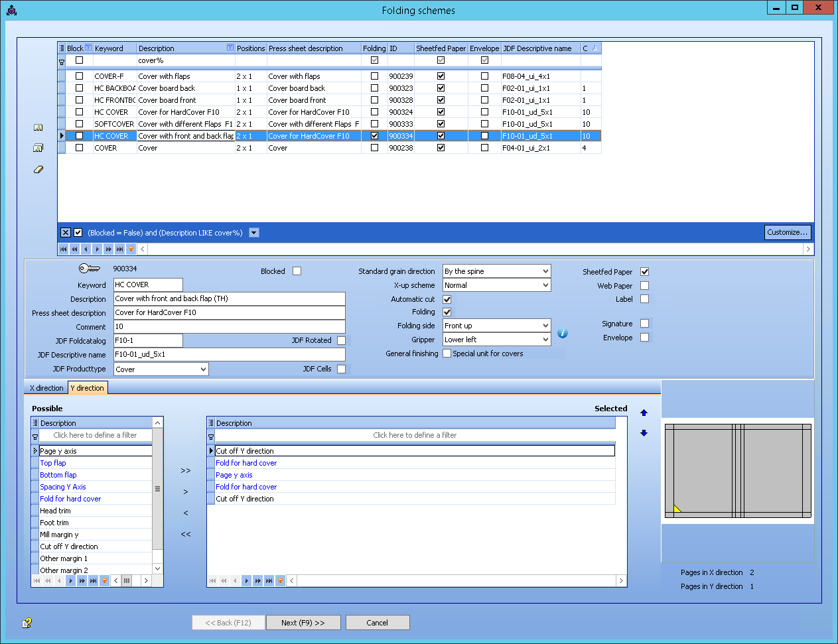Click the Comment input field
Screen dimensions: 838x644
tap(229, 326)
